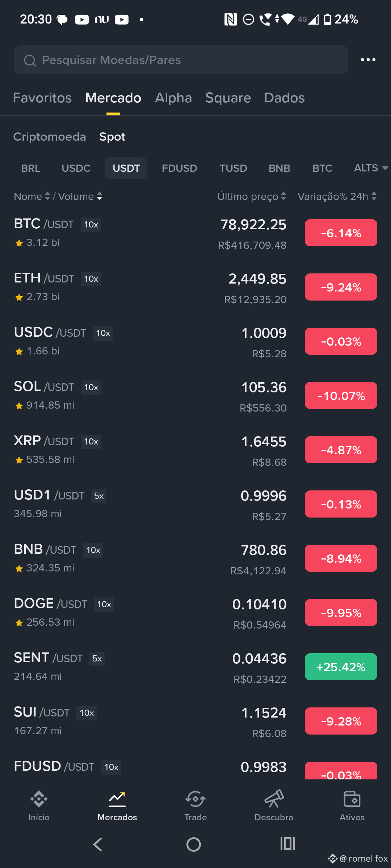Toggle the -6.14% BTC variation badge
The width and height of the screenshot is (391, 868).
pos(341,233)
